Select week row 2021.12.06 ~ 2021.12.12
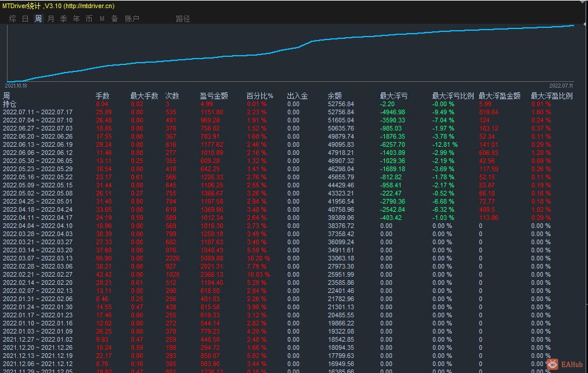Image resolution: width=588 pixels, height=373 pixels. (x=38, y=364)
